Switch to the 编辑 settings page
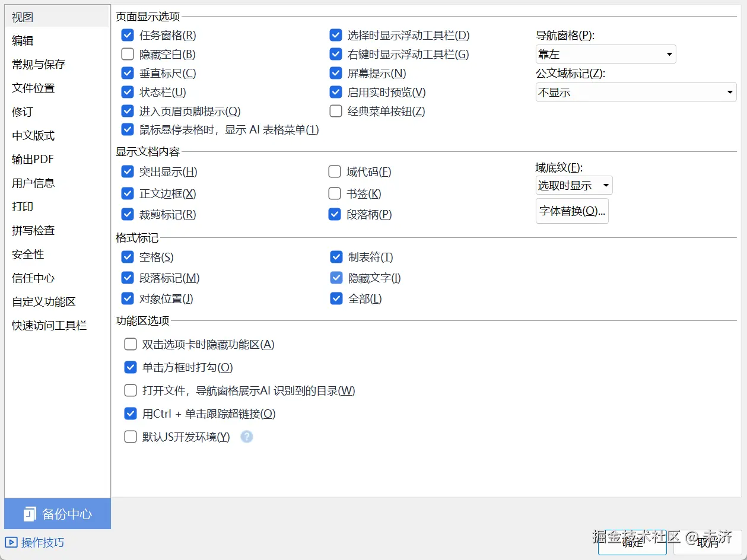Screen dimensions: 747x560 tap(57, 40)
